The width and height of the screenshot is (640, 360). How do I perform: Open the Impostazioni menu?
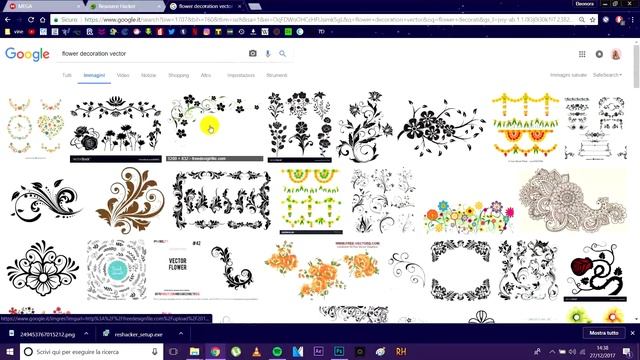tap(241, 75)
